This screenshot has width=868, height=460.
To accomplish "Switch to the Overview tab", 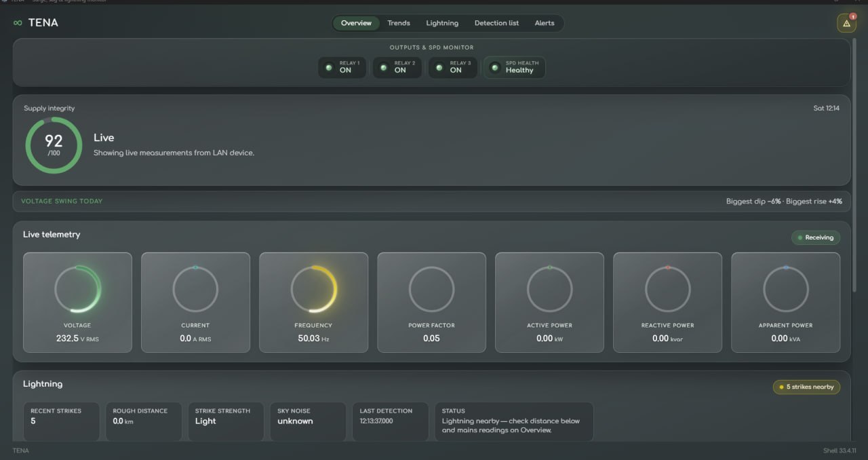I will [356, 23].
